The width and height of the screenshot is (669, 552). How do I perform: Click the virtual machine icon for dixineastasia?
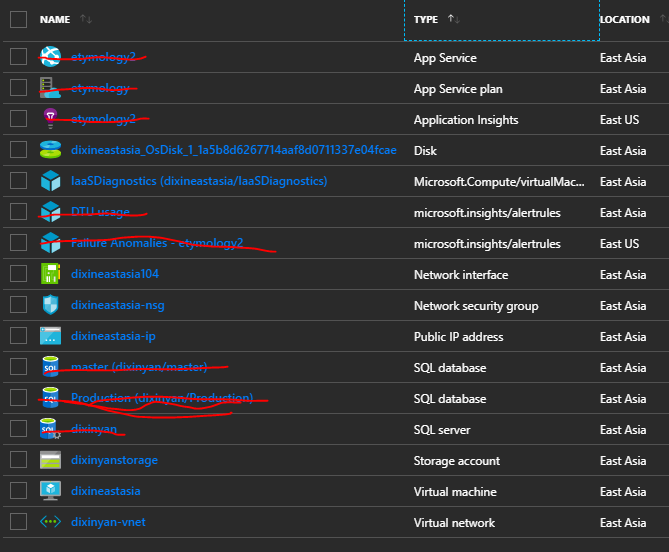(x=50, y=491)
